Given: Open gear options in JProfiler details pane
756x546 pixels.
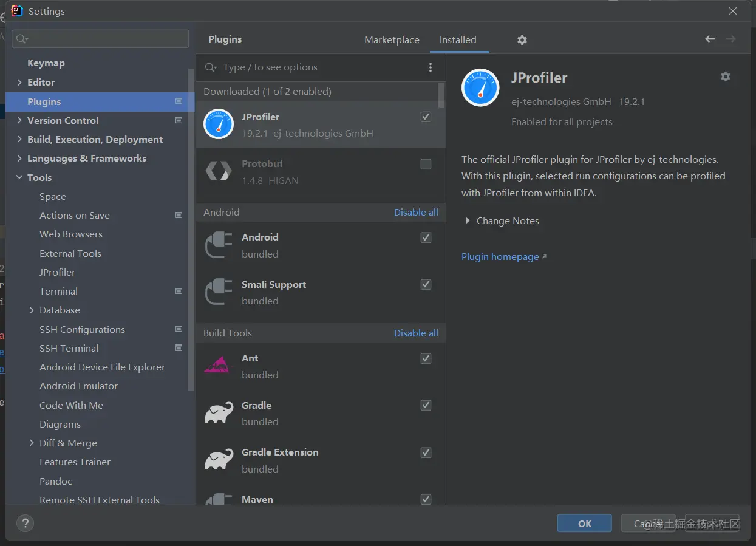Looking at the screenshot, I should point(725,77).
